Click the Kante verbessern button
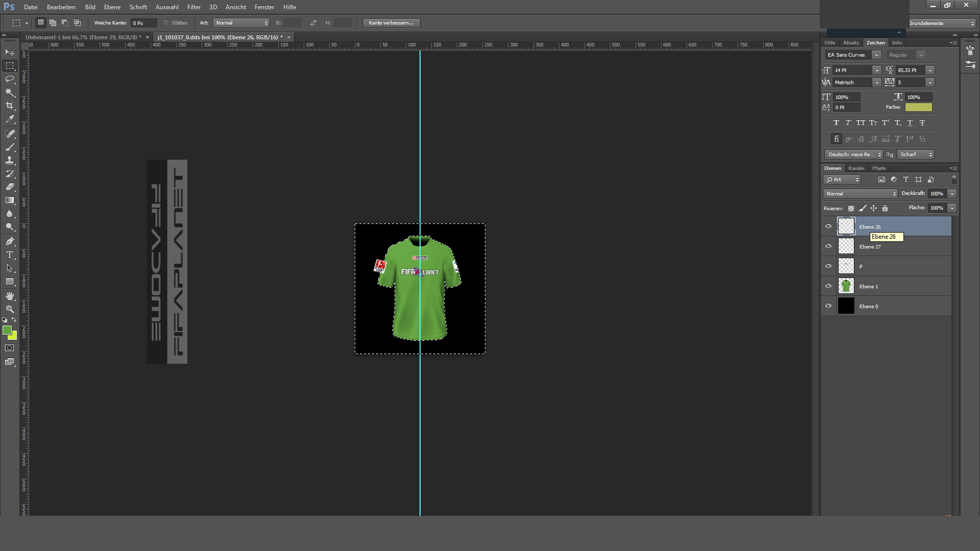The image size is (980, 551). 391,23
